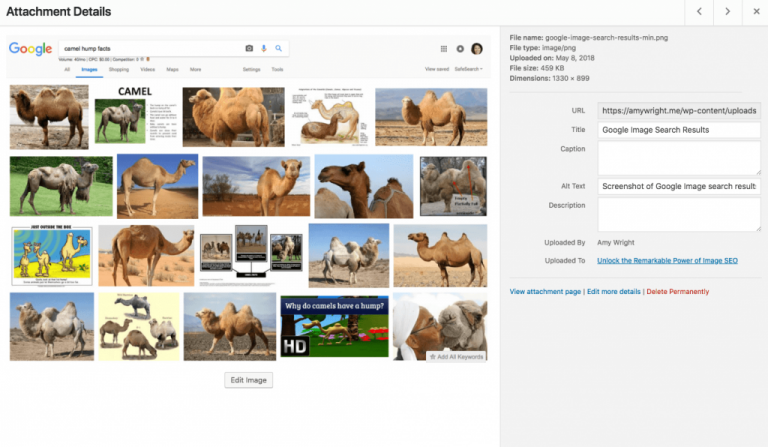Go to next attachment using right arrow
Screen dimensions: 768x447
[727, 12]
